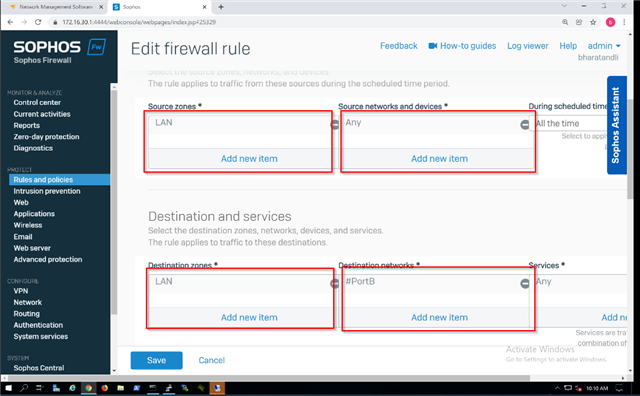Open the scheduled time 'All the time' dropdown
Screen dimensions: 640x396
[x=571, y=123]
